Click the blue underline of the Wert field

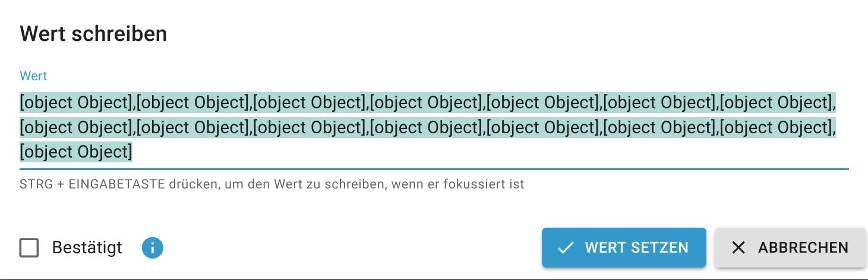click(434, 169)
